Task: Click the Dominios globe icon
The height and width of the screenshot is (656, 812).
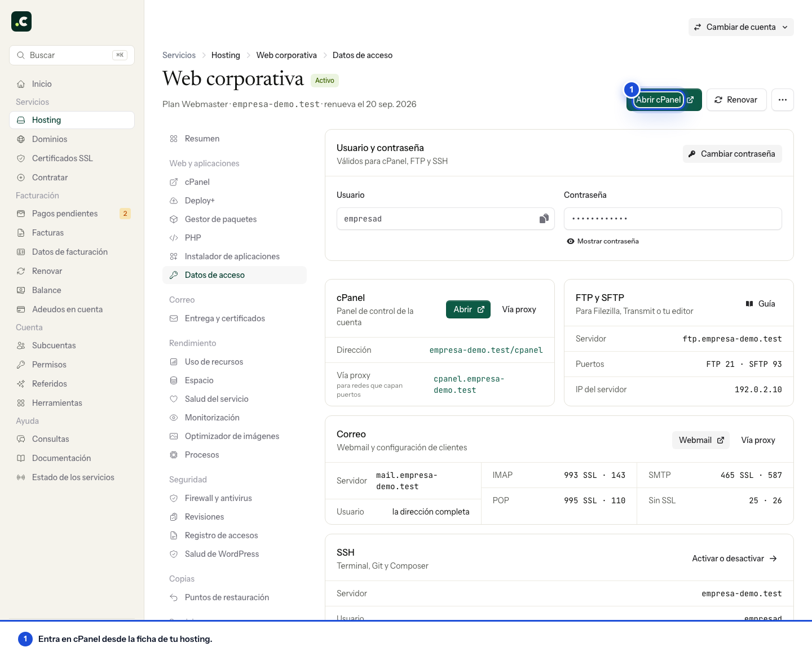Action: [x=21, y=139]
